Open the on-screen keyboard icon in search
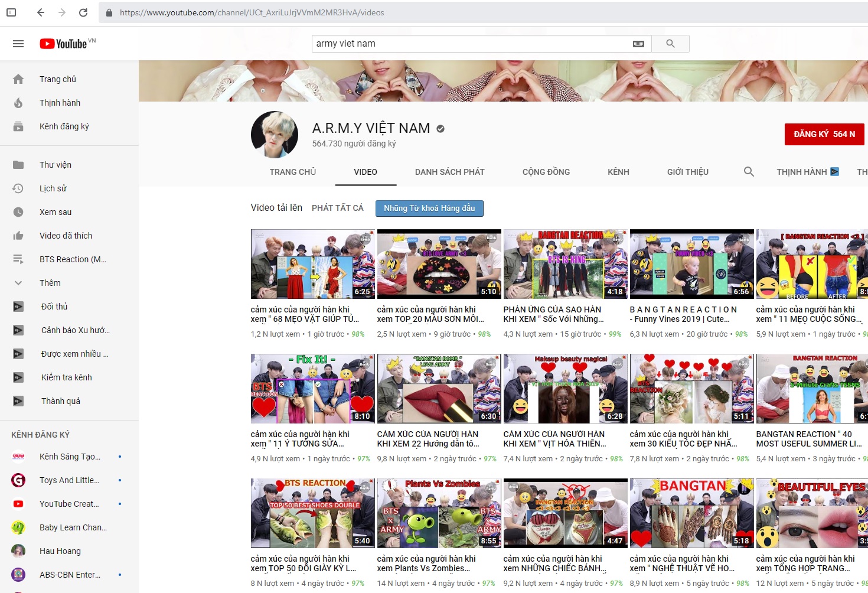 pos(638,44)
